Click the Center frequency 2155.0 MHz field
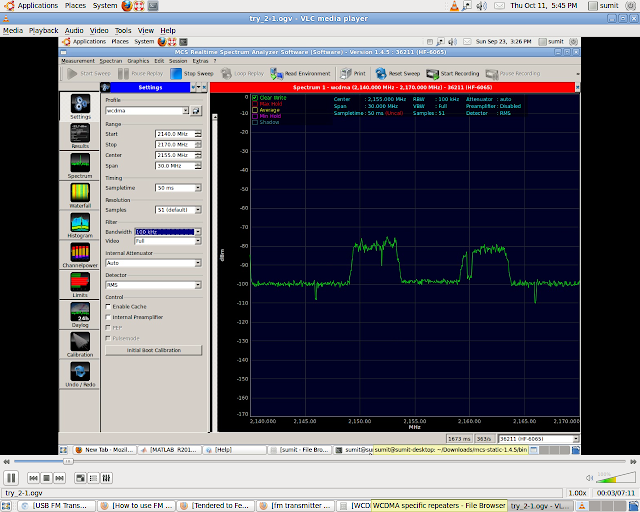 [175, 155]
